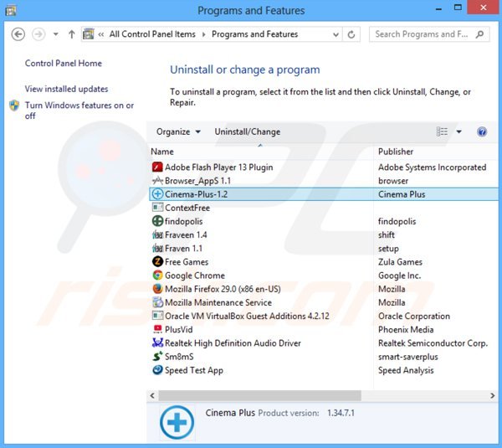Screen dimensions: 502x448
Task: Click the search magnifier icon
Action: coord(479,34)
